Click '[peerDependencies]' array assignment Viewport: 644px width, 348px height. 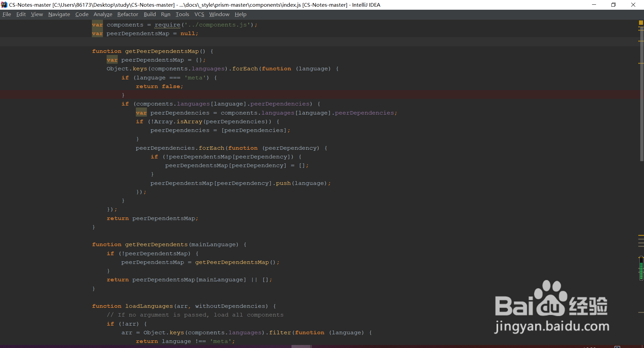tap(254, 130)
